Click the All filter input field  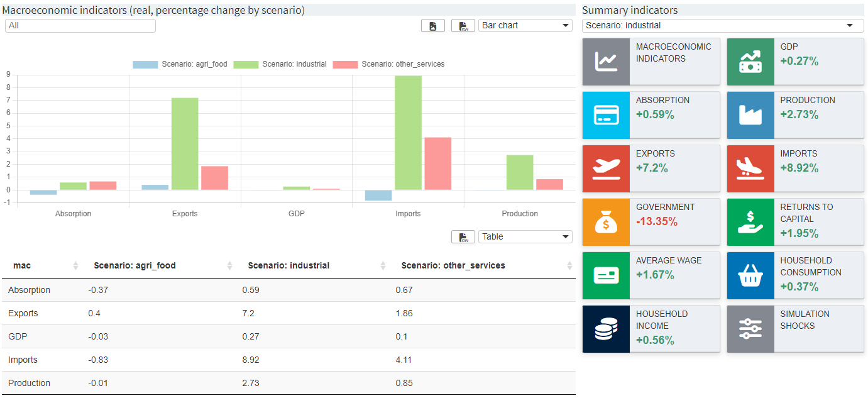[x=80, y=25]
